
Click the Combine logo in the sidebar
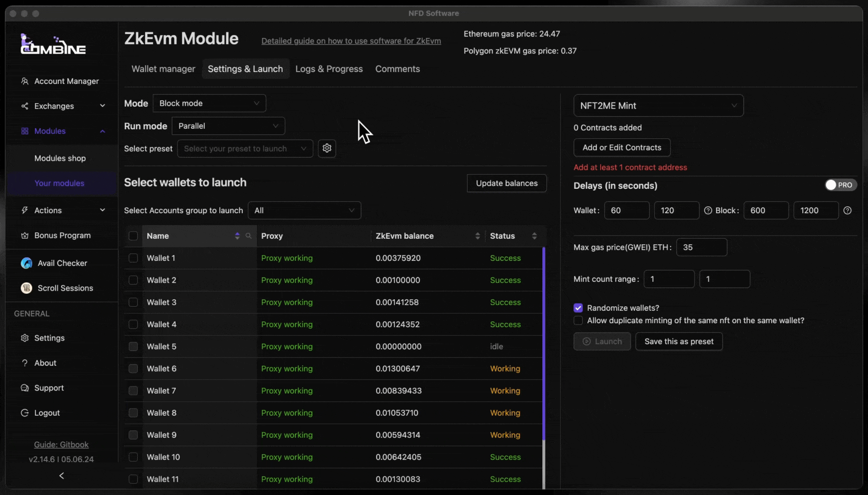[53, 45]
